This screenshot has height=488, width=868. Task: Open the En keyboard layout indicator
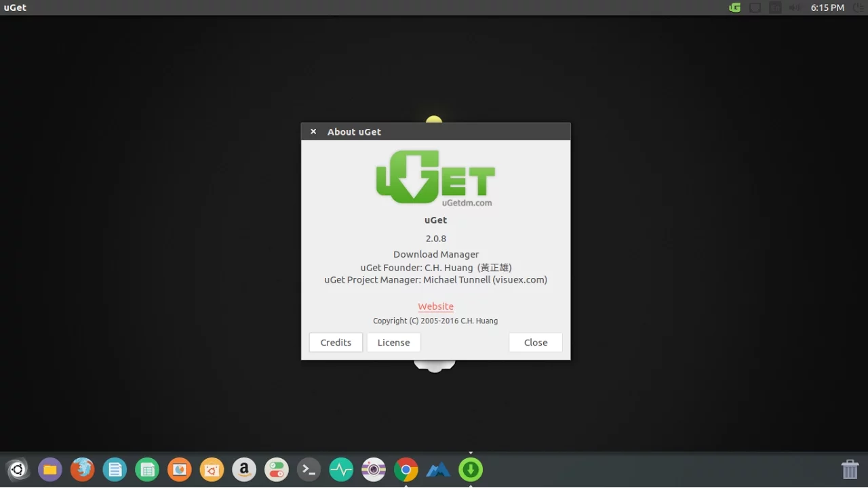[775, 8]
